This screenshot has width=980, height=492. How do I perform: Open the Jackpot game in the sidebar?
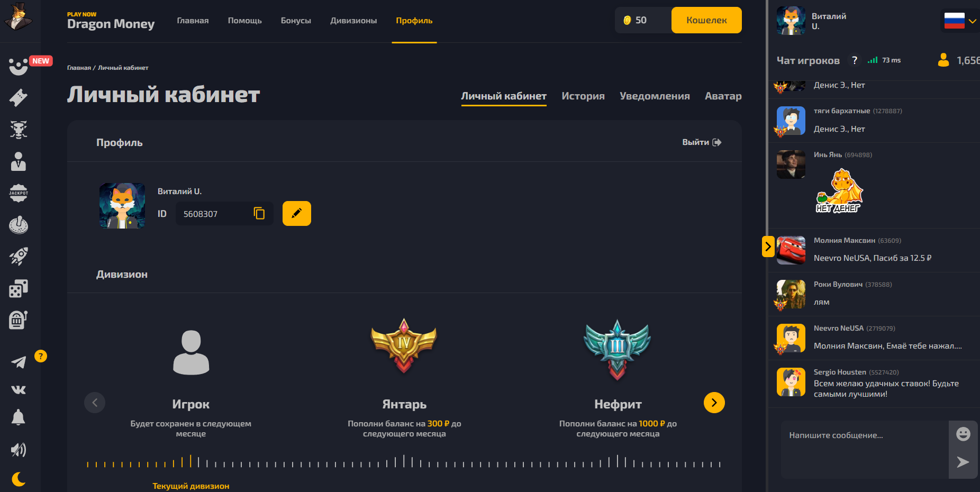pos(19,193)
